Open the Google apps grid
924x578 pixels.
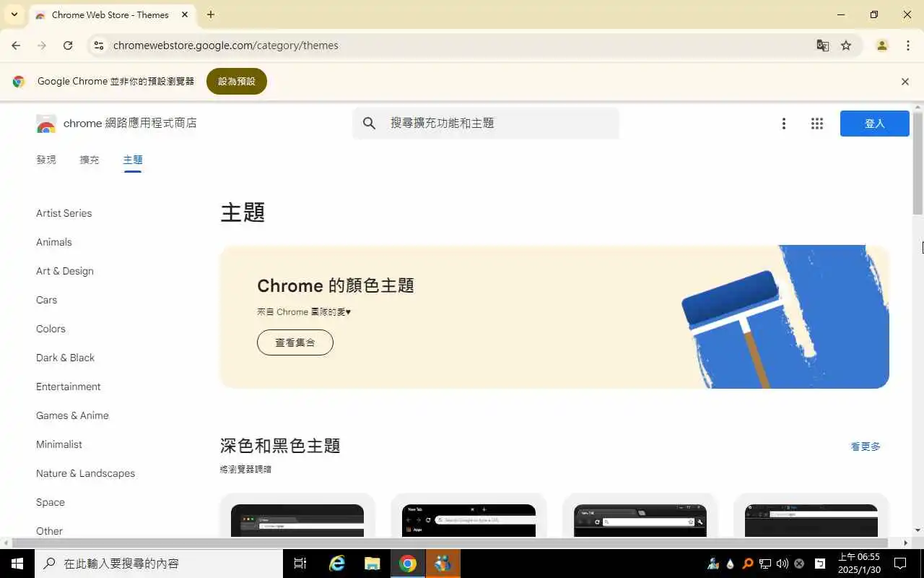(817, 124)
